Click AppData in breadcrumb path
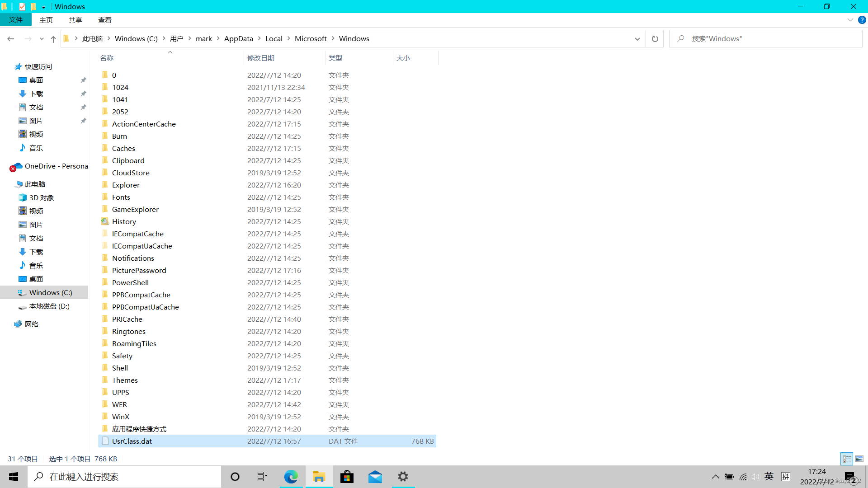Image resolution: width=868 pixels, height=488 pixels. (238, 39)
